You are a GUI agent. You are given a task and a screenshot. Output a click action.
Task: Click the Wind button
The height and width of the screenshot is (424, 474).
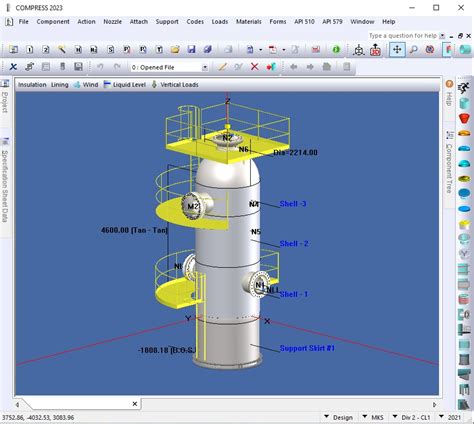pos(86,85)
